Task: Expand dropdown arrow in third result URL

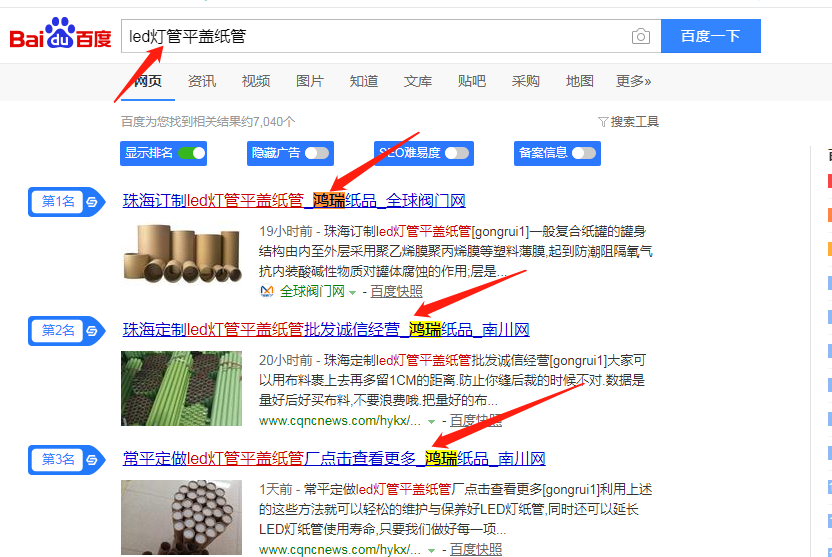Action: click(431, 551)
